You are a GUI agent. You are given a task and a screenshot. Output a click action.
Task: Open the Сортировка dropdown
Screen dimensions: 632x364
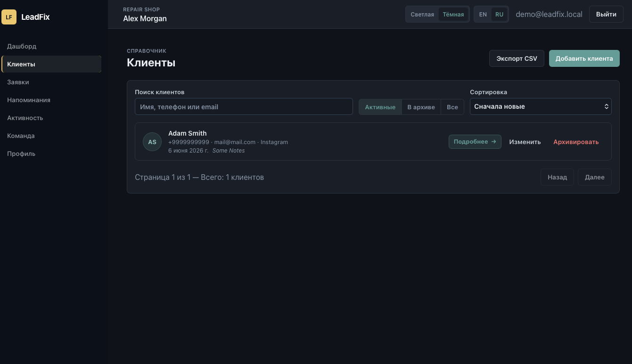point(541,106)
